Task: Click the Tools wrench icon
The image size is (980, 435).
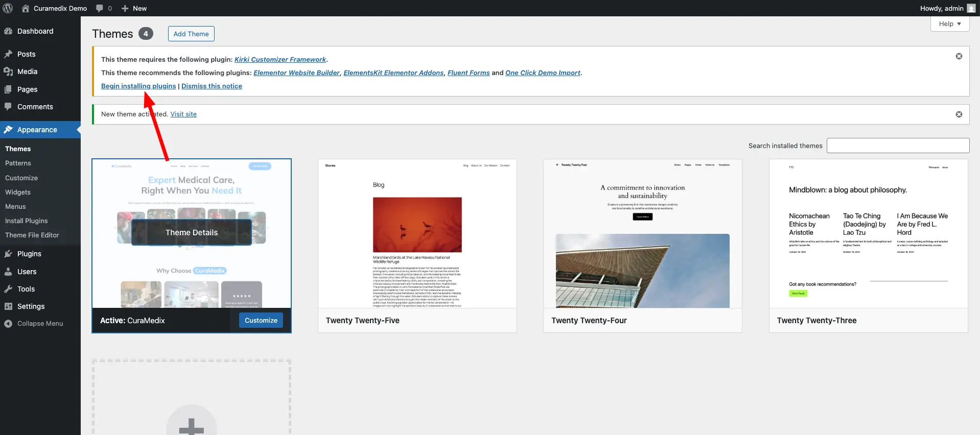Action: [x=8, y=289]
